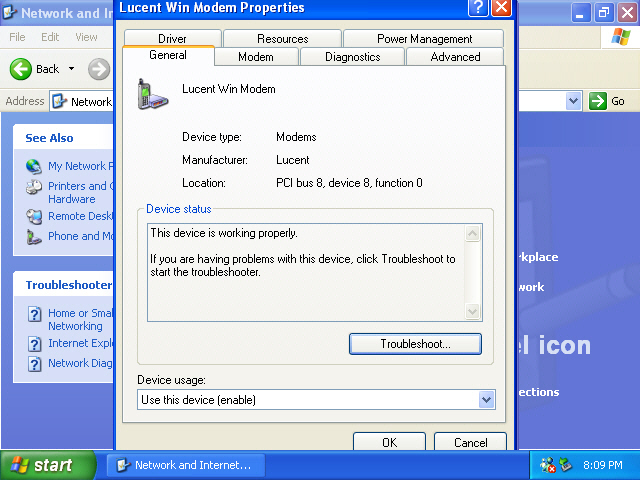Open the Start menu
Viewport: 640px width, 480px height.
coord(48,465)
